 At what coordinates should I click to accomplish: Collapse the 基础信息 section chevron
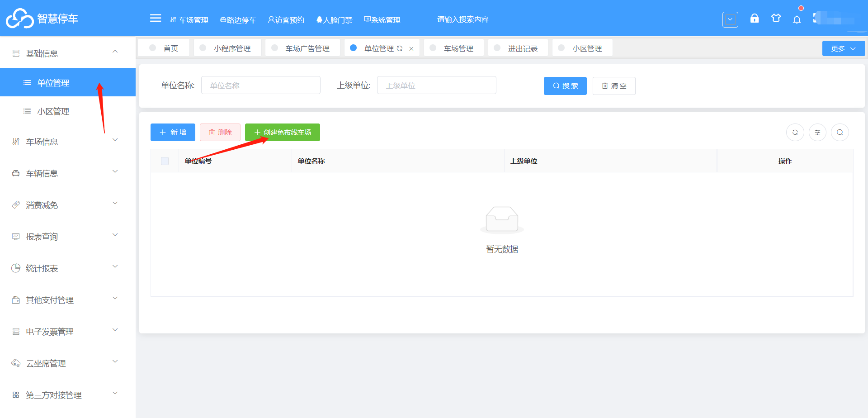pyautogui.click(x=115, y=52)
